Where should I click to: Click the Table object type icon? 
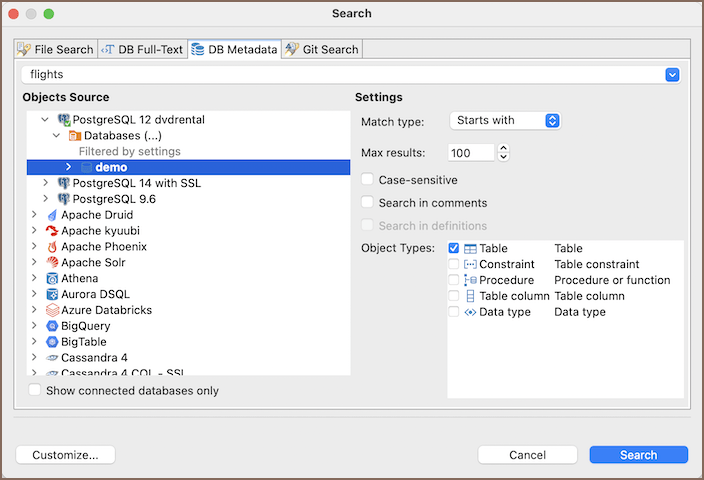pos(470,249)
